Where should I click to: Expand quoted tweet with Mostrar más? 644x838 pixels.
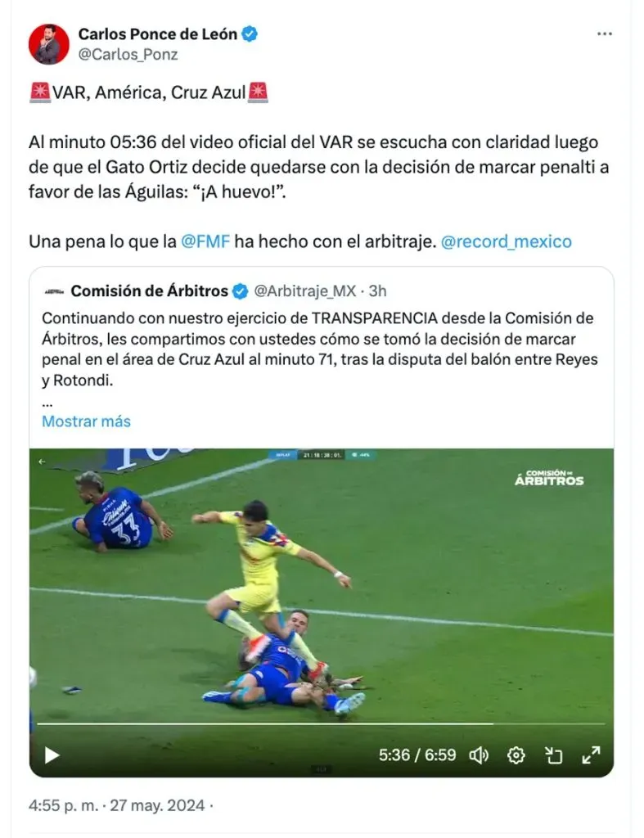tap(86, 421)
